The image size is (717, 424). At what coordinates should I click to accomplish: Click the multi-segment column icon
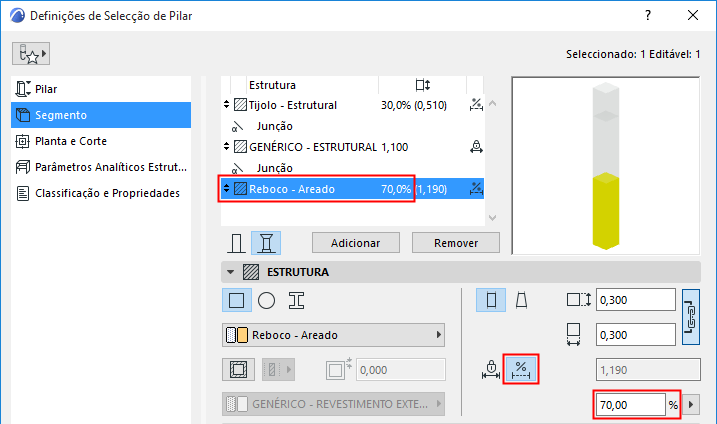click(x=266, y=243)
